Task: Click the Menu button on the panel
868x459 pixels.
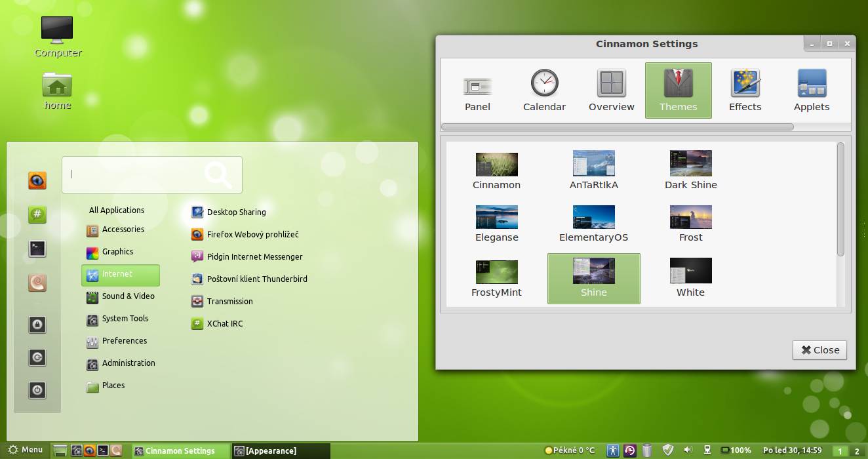Action: click(25, 450)
